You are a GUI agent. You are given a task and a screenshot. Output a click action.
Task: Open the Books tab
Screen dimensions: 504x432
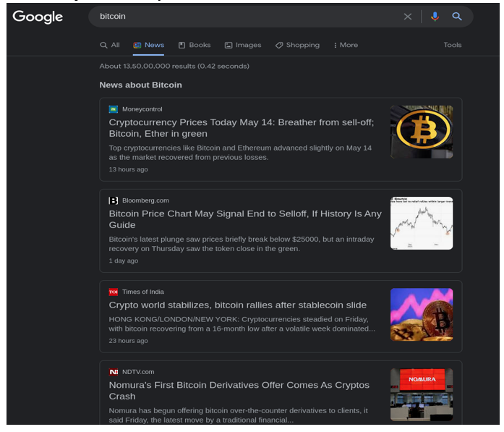[195, 45]
